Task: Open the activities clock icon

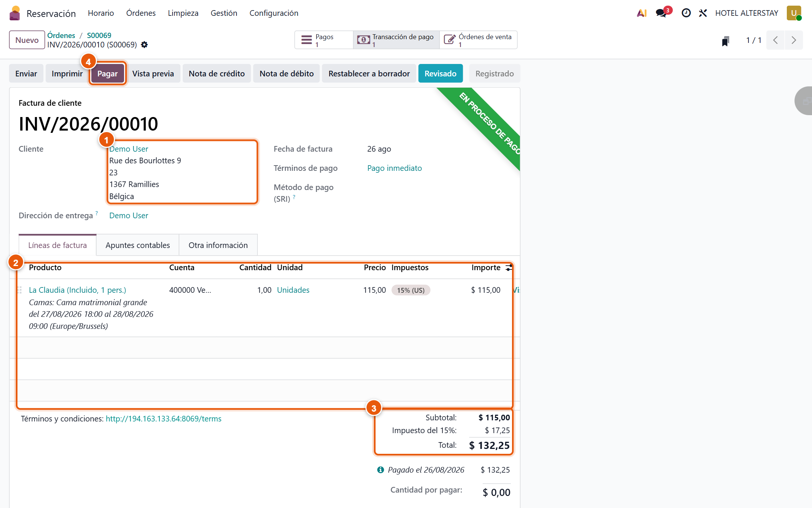Action: [686, 13]
